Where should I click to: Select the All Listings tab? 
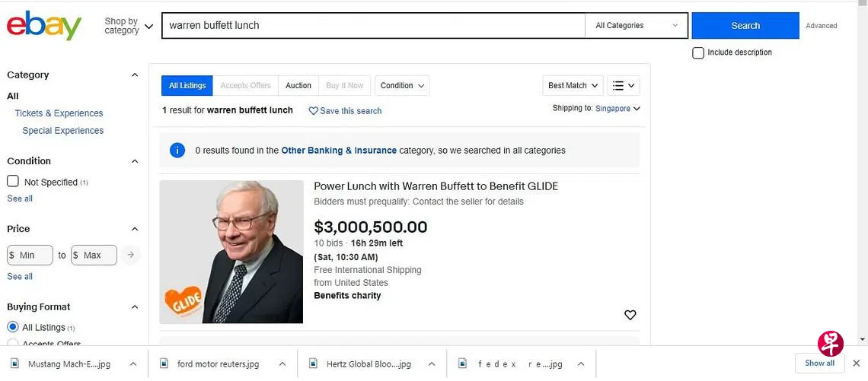pyautogui.click(x=187, y=86)
